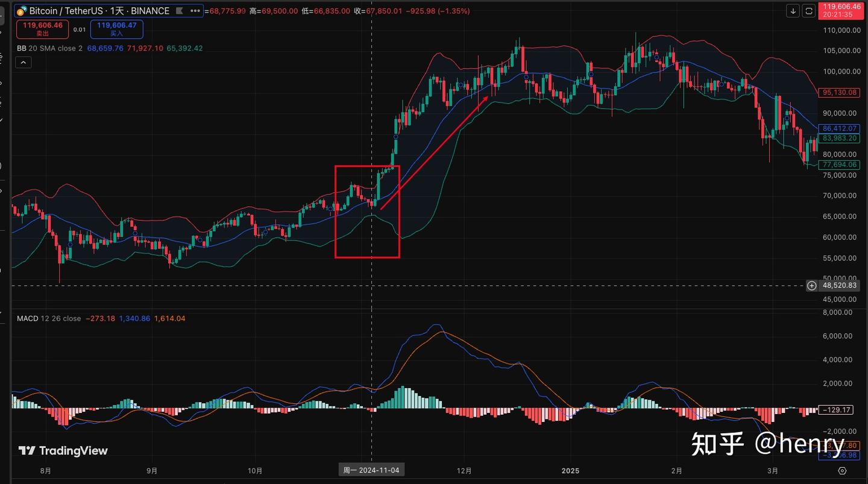Click the 8月 label on the time axis

(45, 471)
